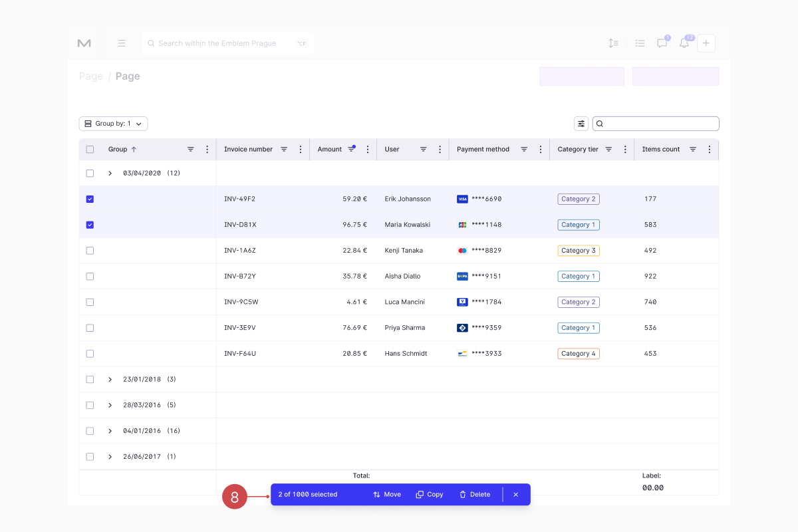The width and height of the screenshot is (798, 532).
Task: Open the hamburger menu icon
Action: (122, 43)
